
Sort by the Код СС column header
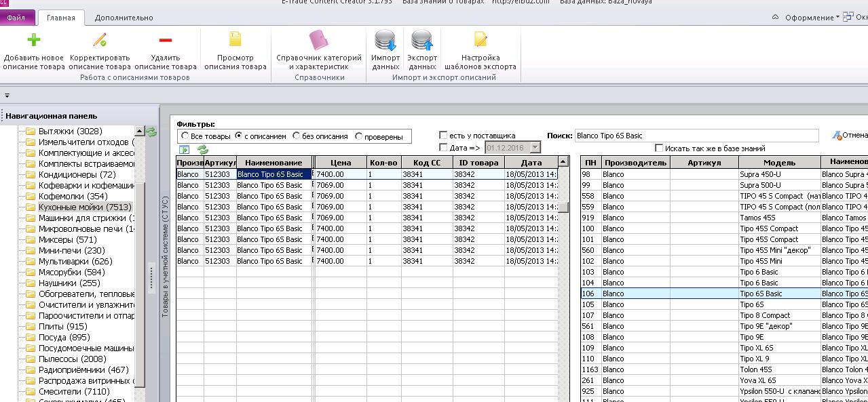point(426,163)
